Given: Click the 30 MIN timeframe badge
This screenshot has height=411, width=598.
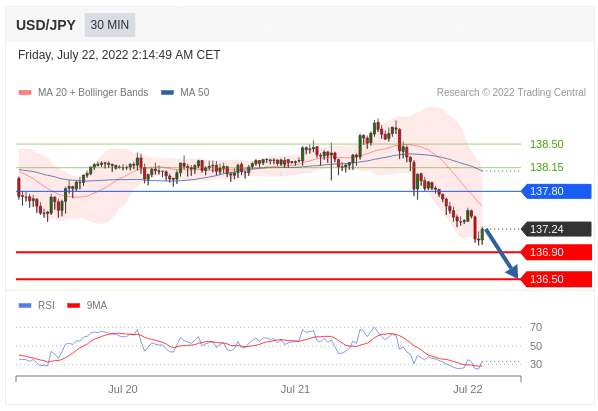Looking at the screenshot, I should 110,25.
